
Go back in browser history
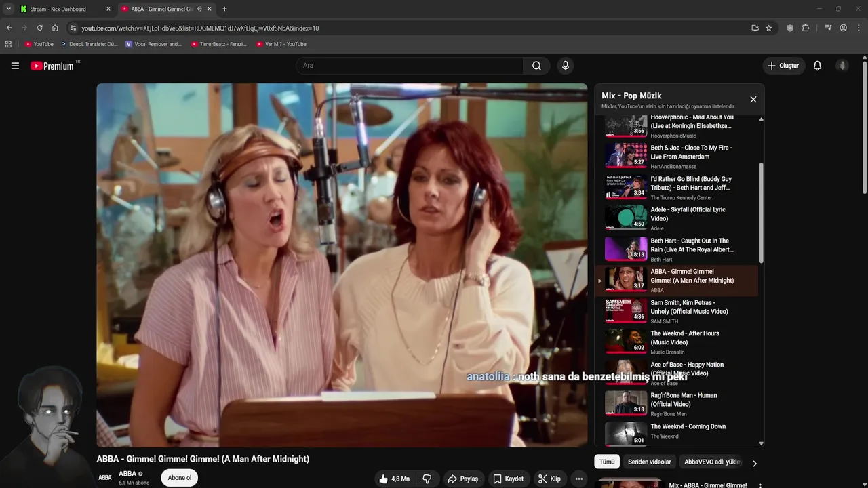pyautogui.click(x=9, y=28)
